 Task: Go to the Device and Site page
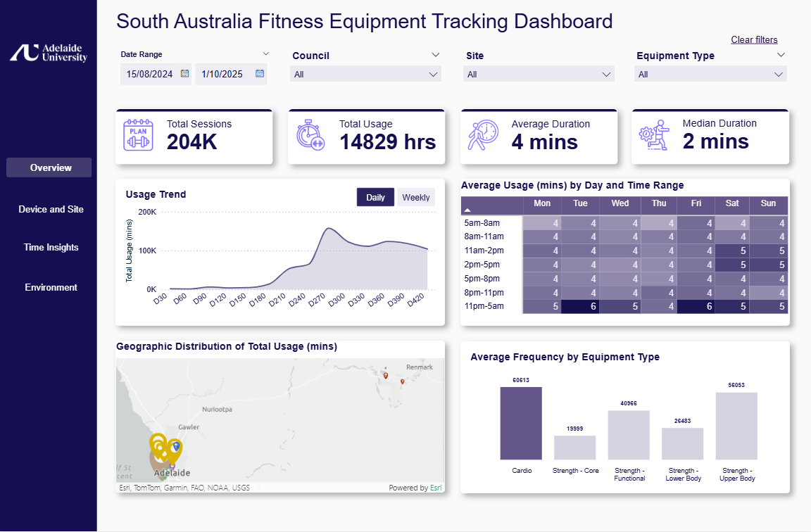[x=51, y=209]
